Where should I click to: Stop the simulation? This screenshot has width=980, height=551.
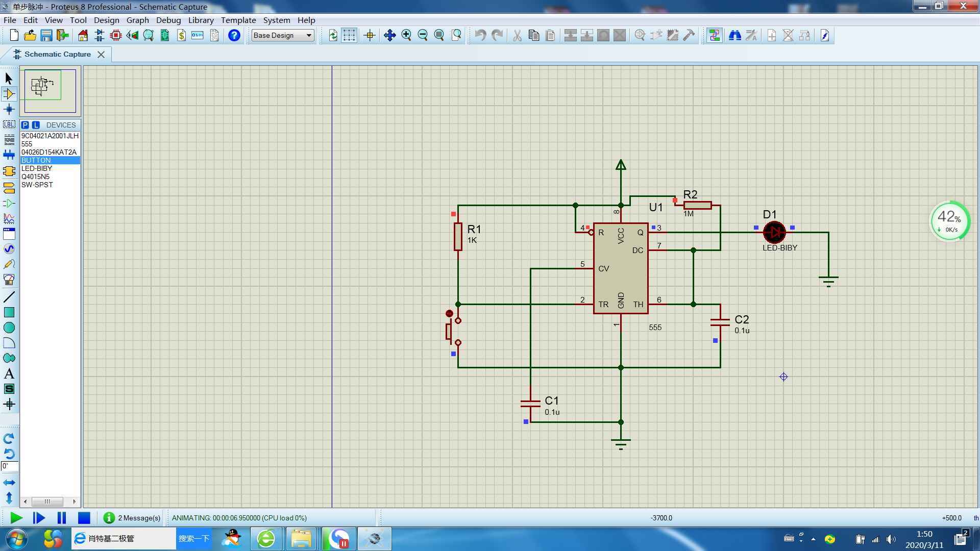[84, 518]
